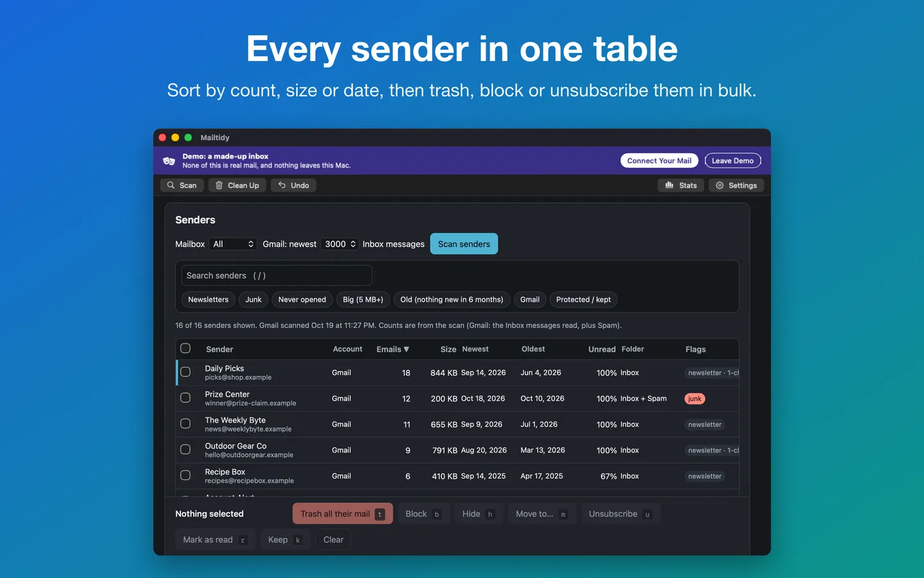This screenshot has height=578, width=924.
Task: Focus the Search senders field
Action: 277,276
